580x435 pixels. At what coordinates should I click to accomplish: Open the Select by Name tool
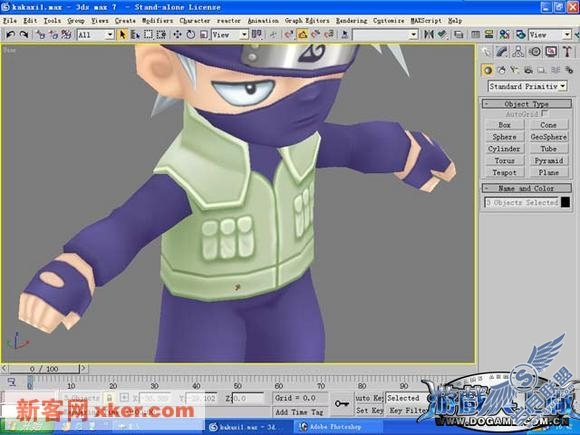point(135,35)
